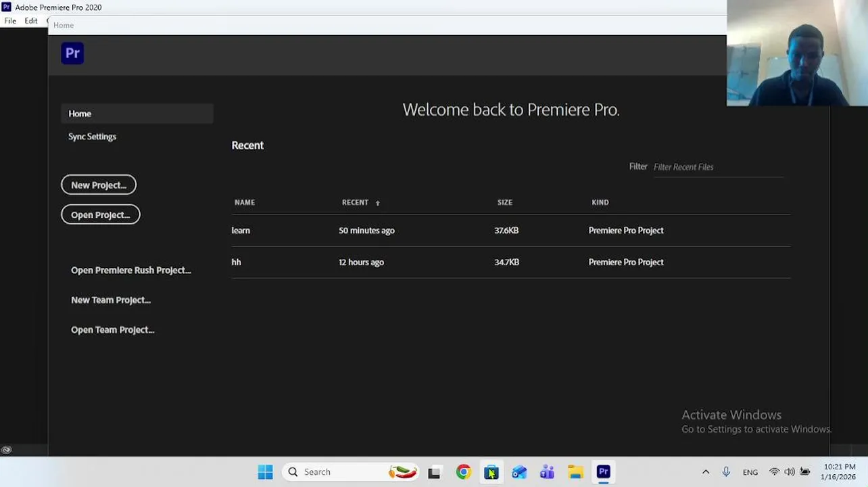Image resolution: width=868 pixels, height=487 pixels.
Task: Click the Open Project... button
Action: tap(101, 214)
